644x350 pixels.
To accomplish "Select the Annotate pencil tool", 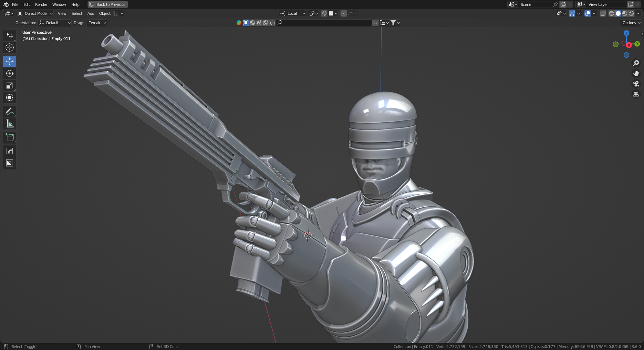I will (10, 111).
